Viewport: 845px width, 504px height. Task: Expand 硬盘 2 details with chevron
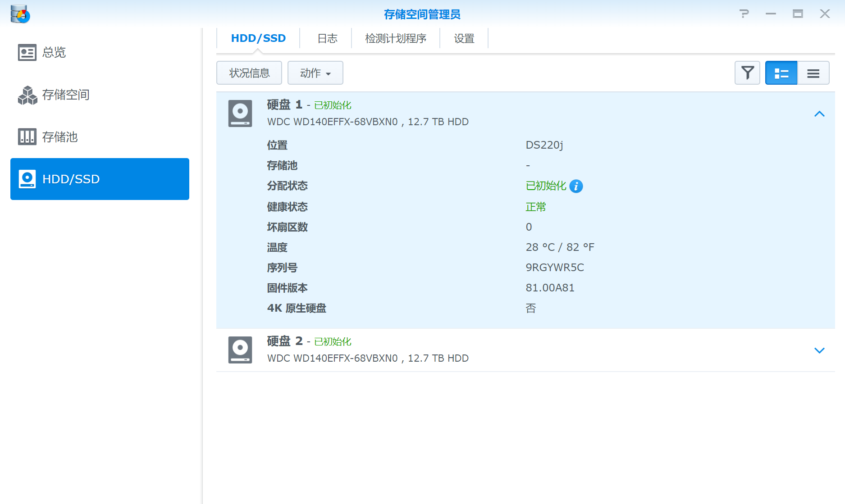pyautogui.click(x=819, y=350)
